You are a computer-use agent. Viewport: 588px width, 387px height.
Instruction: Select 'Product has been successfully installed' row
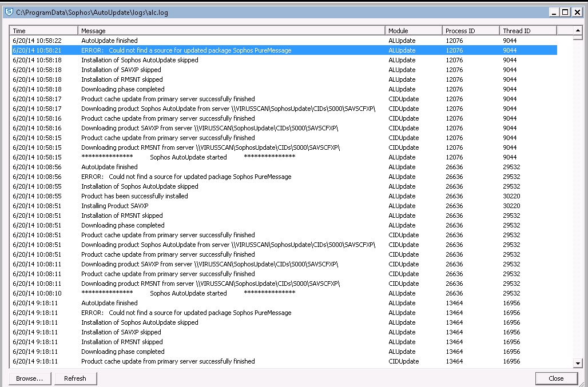[284, 196]
